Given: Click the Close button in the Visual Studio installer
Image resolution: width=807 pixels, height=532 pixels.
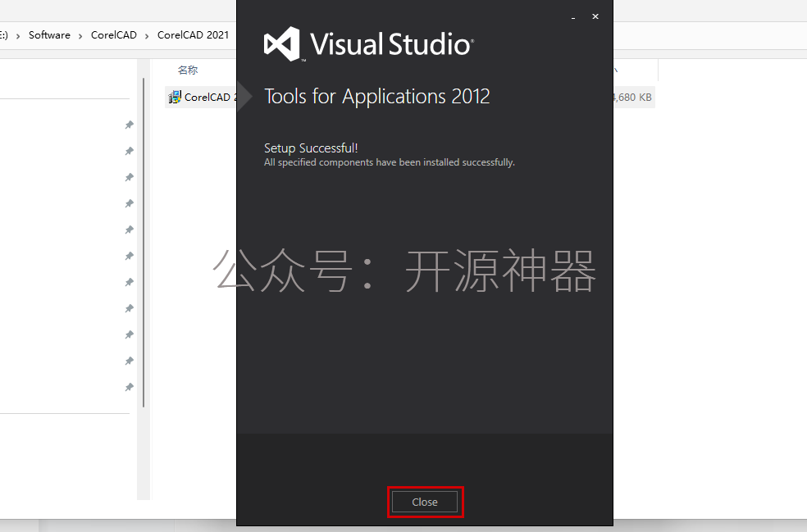Looking at the screenshot, I should 425,502.
